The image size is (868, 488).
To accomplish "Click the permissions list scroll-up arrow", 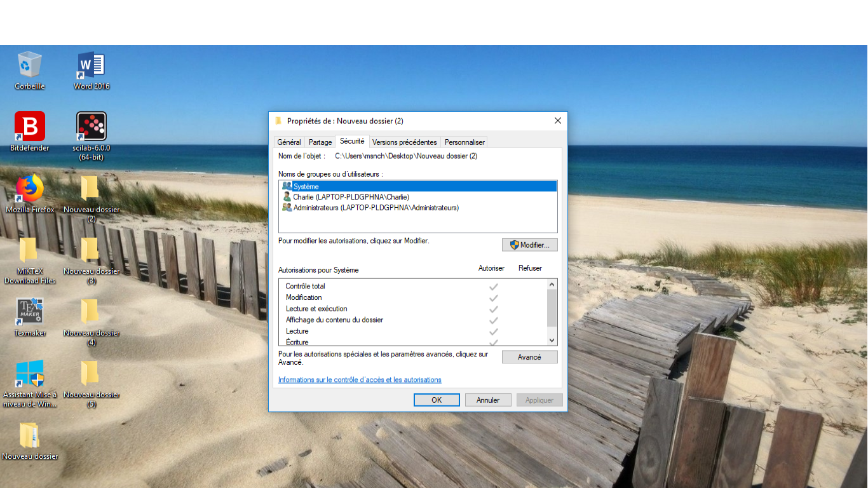I will [552, 285].
